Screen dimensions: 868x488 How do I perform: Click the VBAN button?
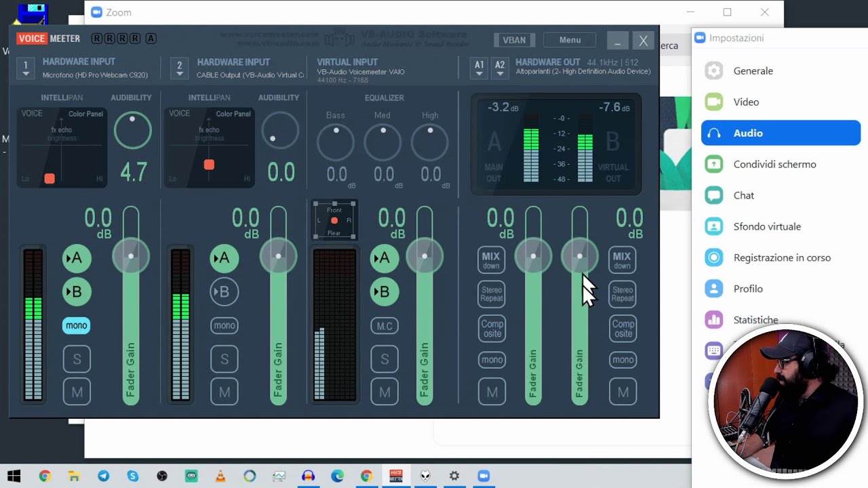pyautogui.click(x=514, y=40)
